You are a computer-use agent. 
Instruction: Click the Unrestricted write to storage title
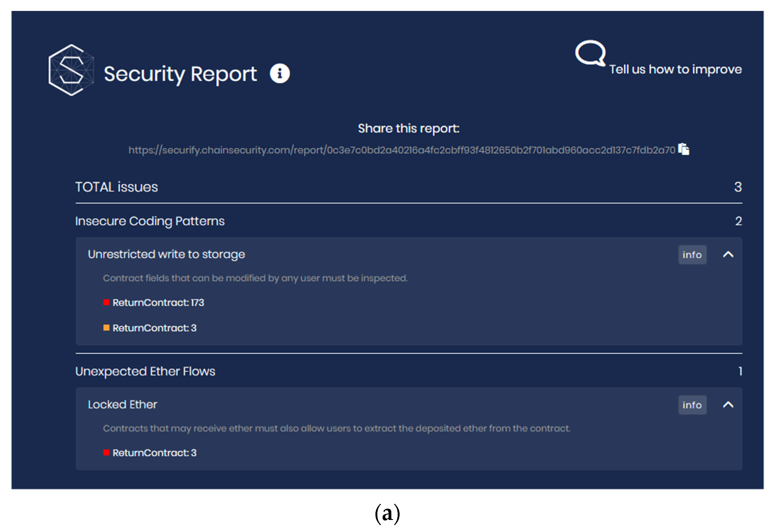pyautogui.click(x=166, y=254)
